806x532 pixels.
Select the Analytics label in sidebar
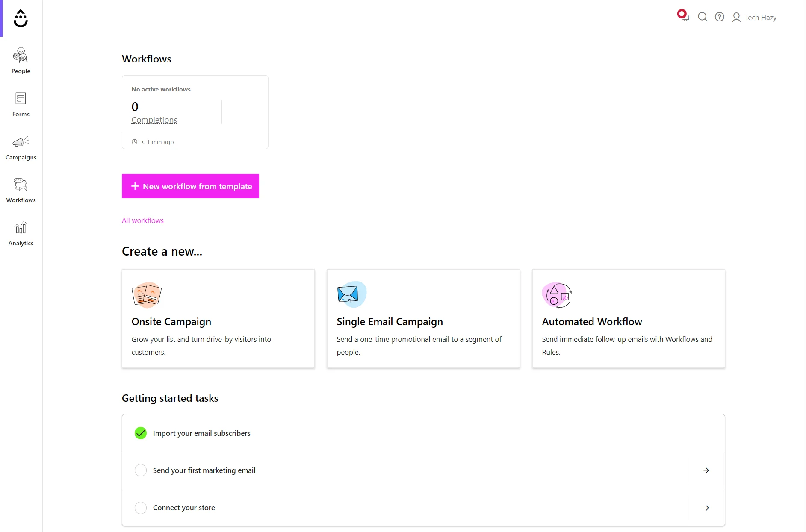coord(21,243)
